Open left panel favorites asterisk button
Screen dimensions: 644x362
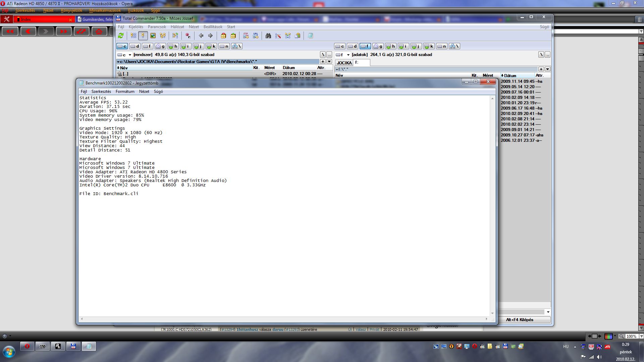point(323,61)
